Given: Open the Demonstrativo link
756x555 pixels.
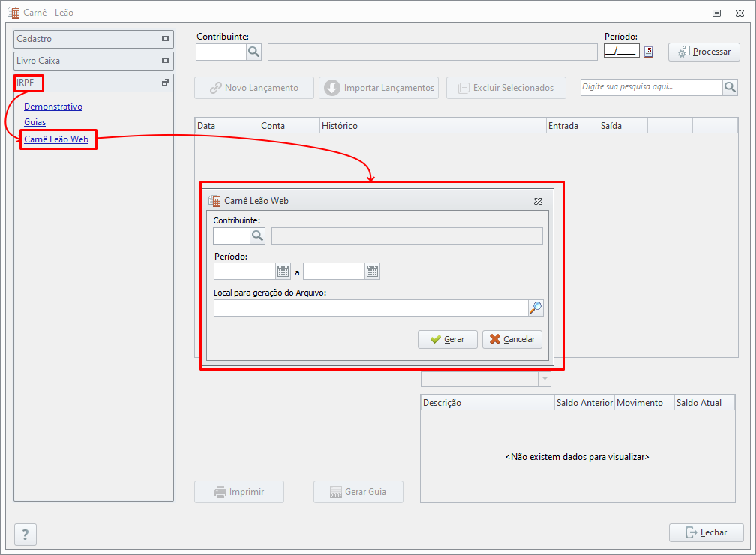Looking at the screenshot, I should [x=53, y=106].
